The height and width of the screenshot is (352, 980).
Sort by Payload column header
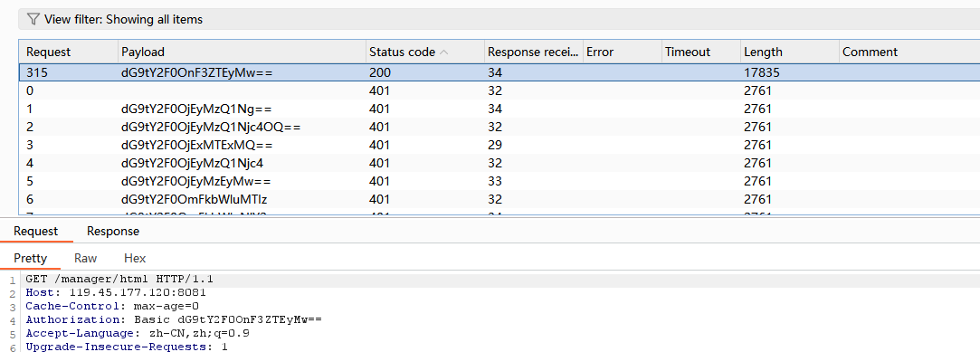(242, 52)
